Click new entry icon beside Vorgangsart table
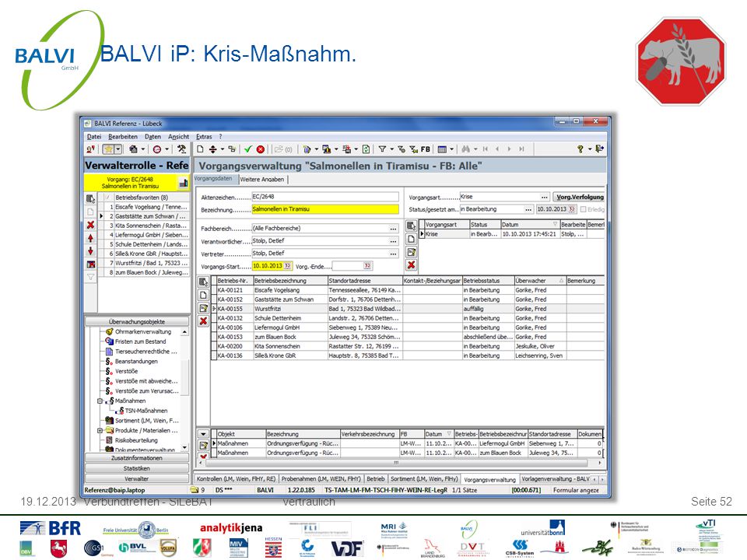The image size is (747, 560). point(411,239)
